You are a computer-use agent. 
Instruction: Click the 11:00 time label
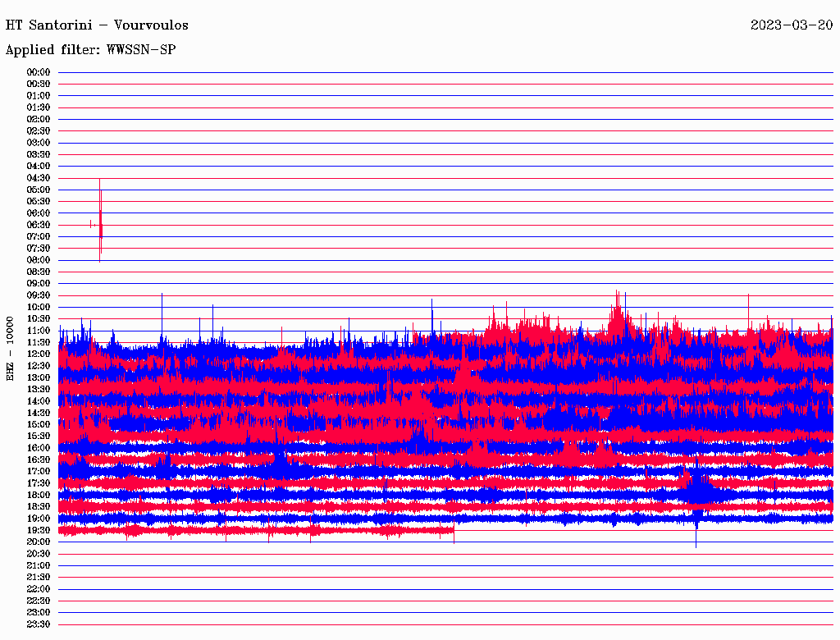pyautogui.click(x=39, y=330)
